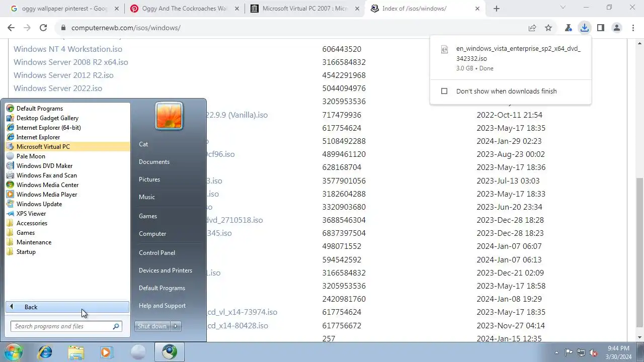
Task: Show hidden tray icons arrow
Action: click(x=556, y=352)
